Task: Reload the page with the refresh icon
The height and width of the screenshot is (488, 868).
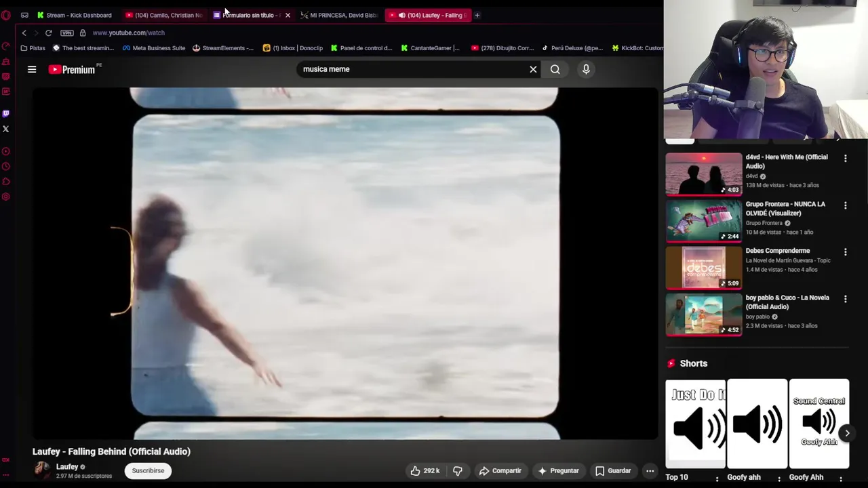Action: 49,33
